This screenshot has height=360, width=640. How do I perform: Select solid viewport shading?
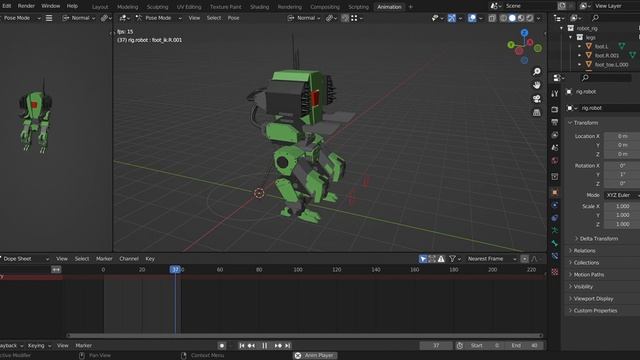click(x=512, y=18)
